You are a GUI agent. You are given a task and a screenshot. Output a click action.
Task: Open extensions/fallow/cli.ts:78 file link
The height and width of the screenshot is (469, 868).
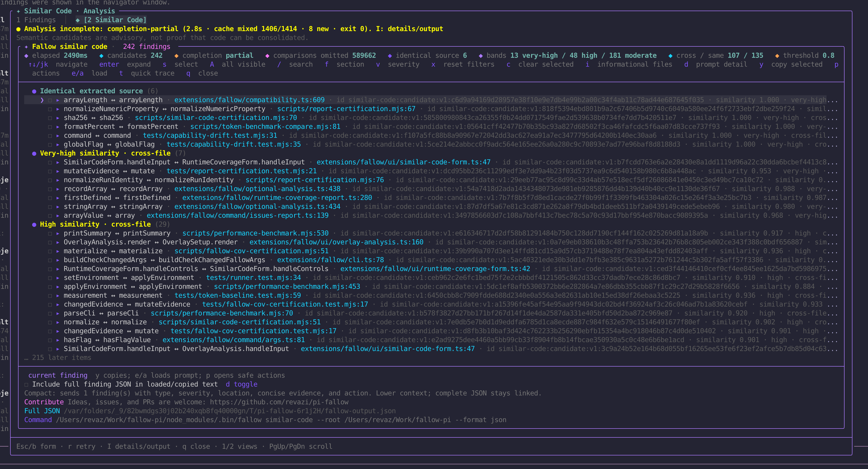click(331, 260)
